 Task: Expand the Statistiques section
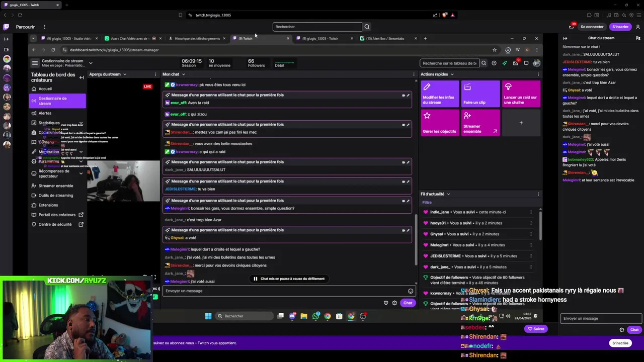click(x=80, y=123)
